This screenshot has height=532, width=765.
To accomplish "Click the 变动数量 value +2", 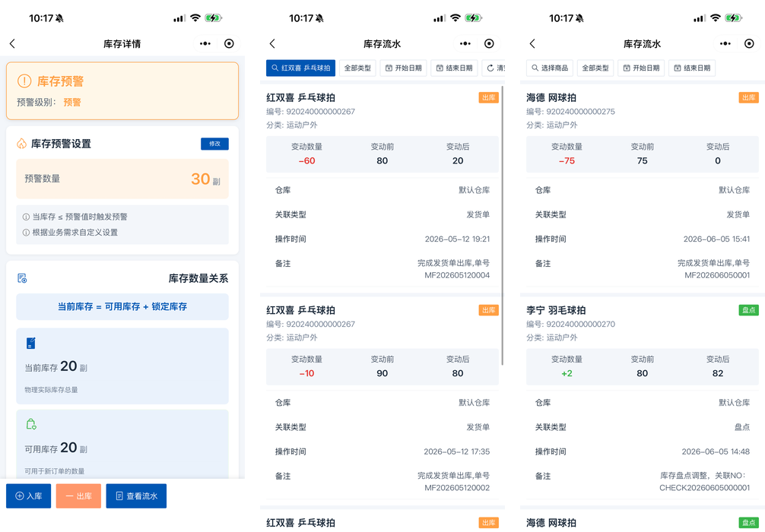I will (567, 373).
